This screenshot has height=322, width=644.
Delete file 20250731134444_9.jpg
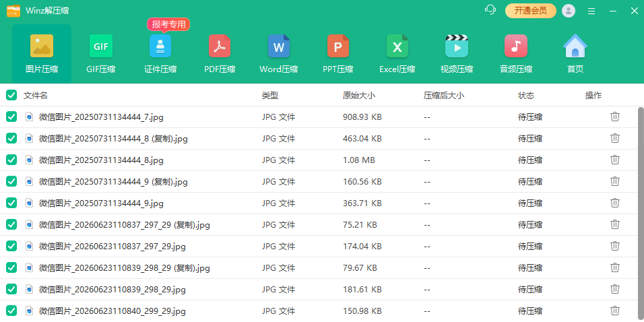[615, 203]
